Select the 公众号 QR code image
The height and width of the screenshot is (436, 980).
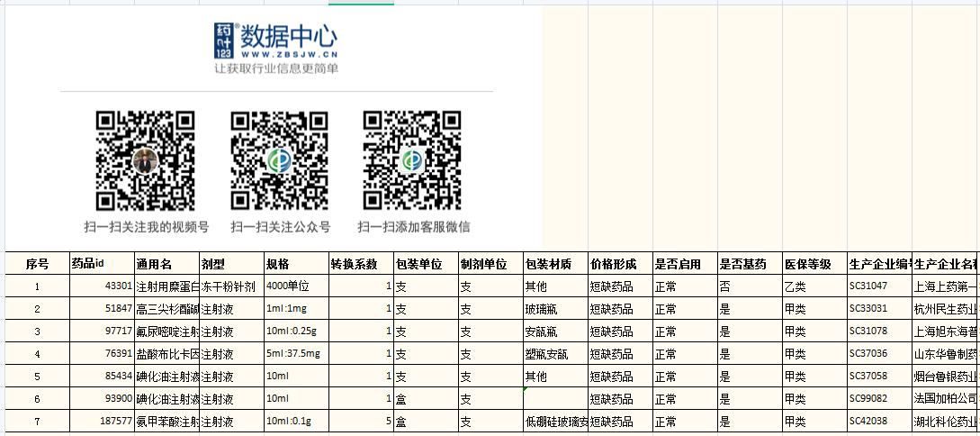pos(279,160)
